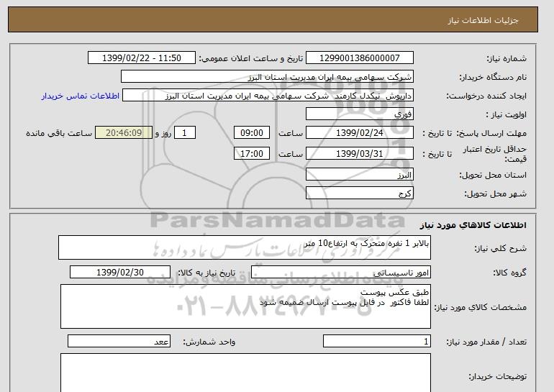Click the section heading اطلاعات کالاهای مورد نیاز
Screen dimensions: 554x392
point(473,225)
